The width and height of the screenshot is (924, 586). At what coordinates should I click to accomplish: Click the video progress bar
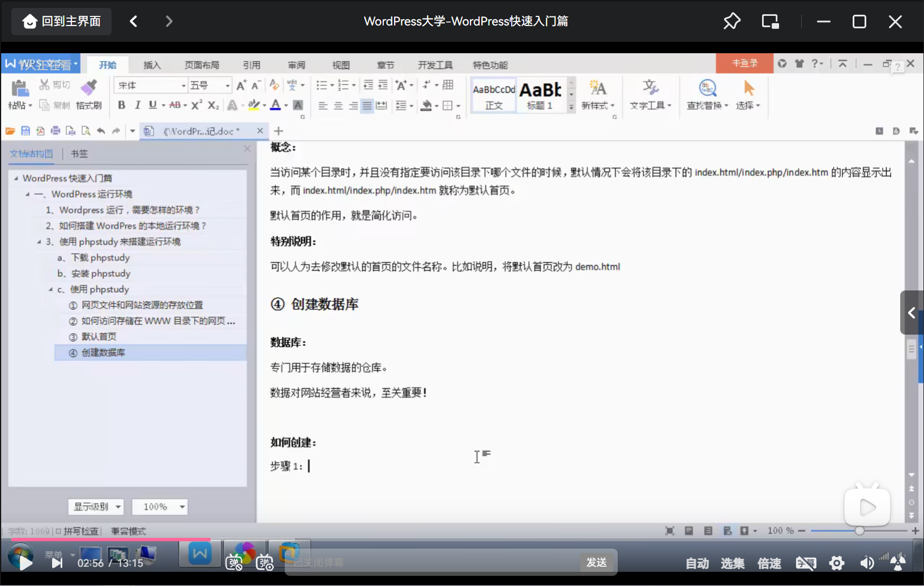click(x=462, y=540)
